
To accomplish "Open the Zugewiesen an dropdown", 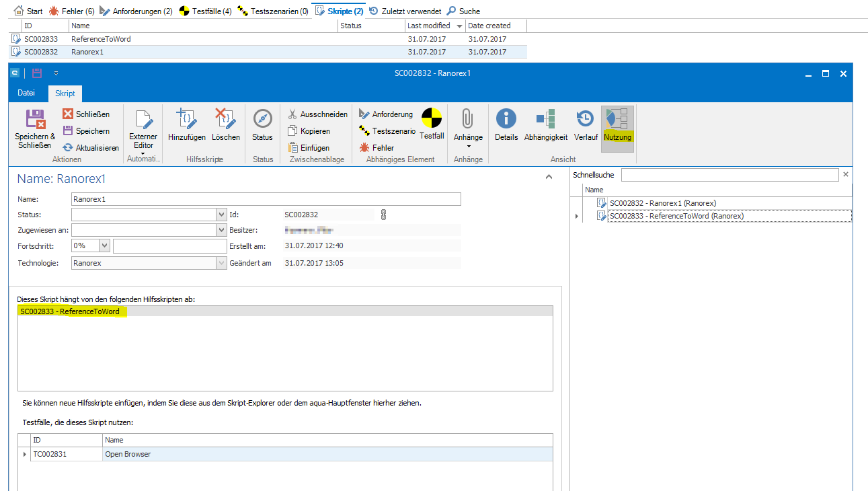I will [x=222, y=230].
